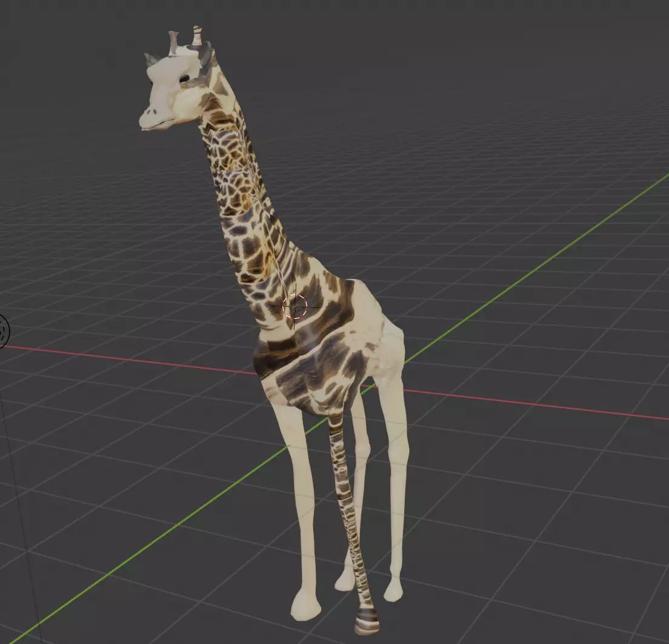Click the red-white 3D cursor on the giraffe
The width and height of the screenshot is (669, 644).
coord(295,307)
